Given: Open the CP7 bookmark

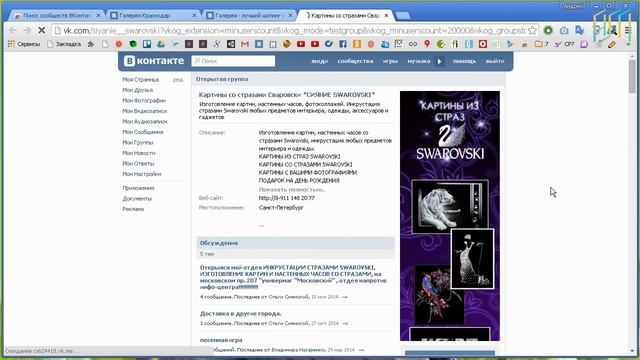Looking at the screenshot, I should pos(564,44).
